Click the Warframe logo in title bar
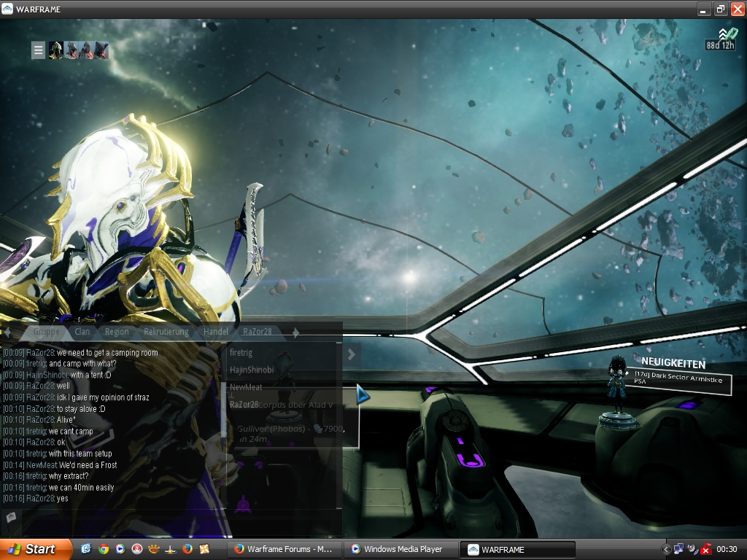Viewport: 747px width, 560px height. point(7,9)
